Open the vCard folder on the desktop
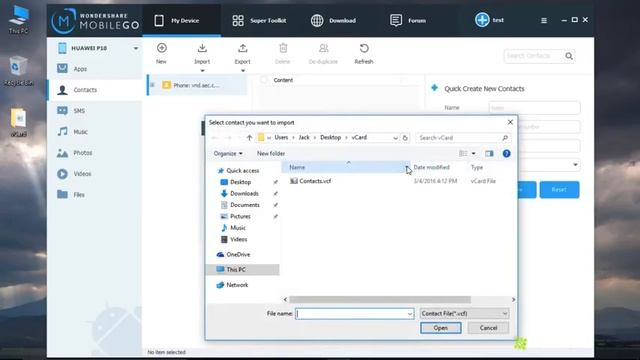This screenshot has width=640, height=360. (x=18, y=122)
